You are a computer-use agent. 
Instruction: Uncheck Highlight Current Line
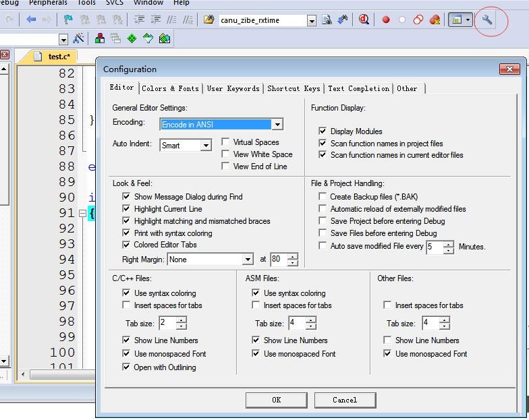point(126,209)
